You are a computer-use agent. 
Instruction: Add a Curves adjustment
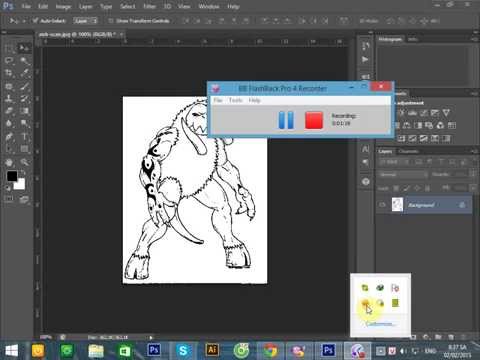(x=424, y=113)
